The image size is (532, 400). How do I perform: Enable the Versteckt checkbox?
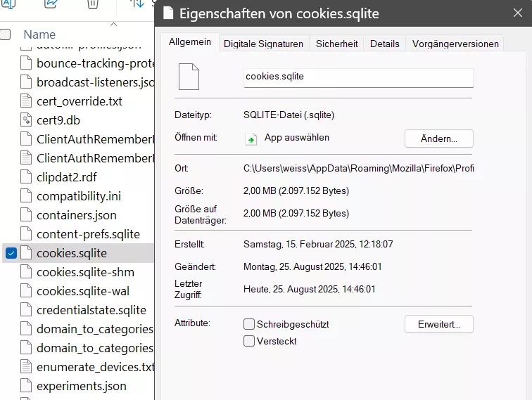tap(249, 341)
